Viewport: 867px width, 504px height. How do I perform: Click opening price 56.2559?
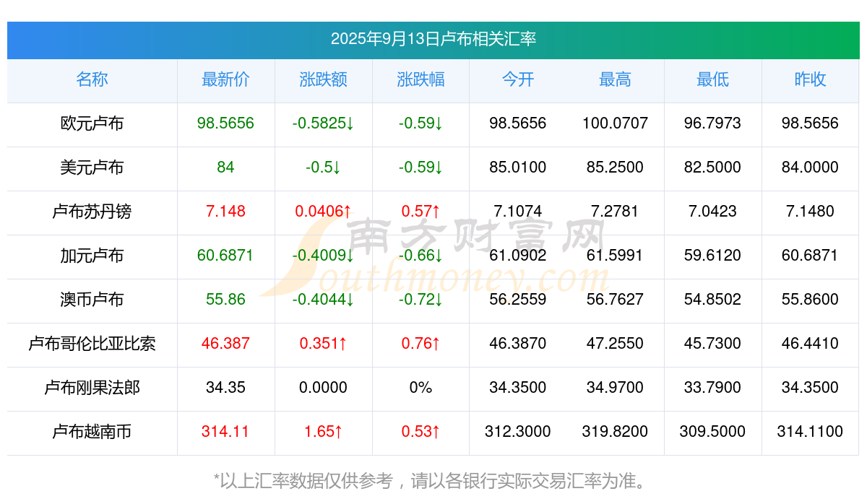(518, 300)
